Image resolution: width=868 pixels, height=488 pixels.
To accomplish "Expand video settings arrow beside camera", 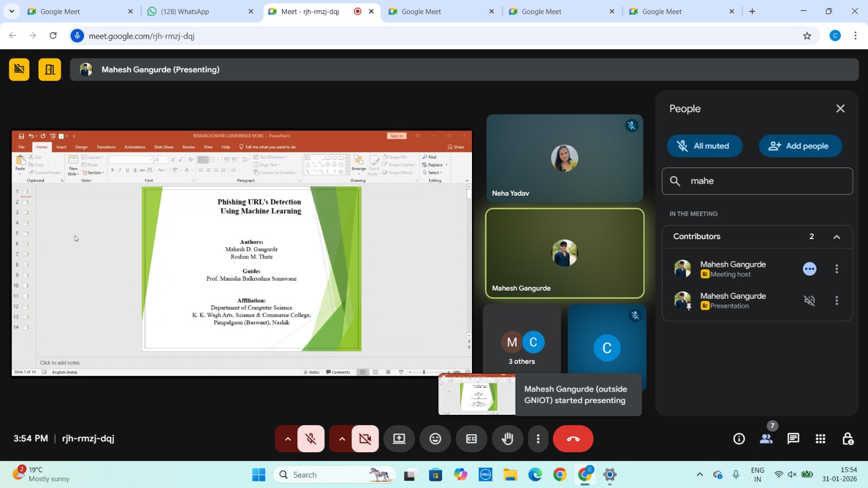I will pos(342,439).
